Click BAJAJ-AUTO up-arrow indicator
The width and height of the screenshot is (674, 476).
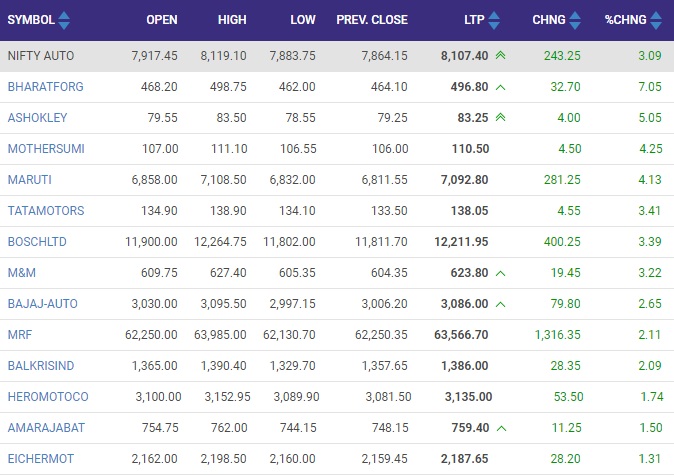click(500, 304)
